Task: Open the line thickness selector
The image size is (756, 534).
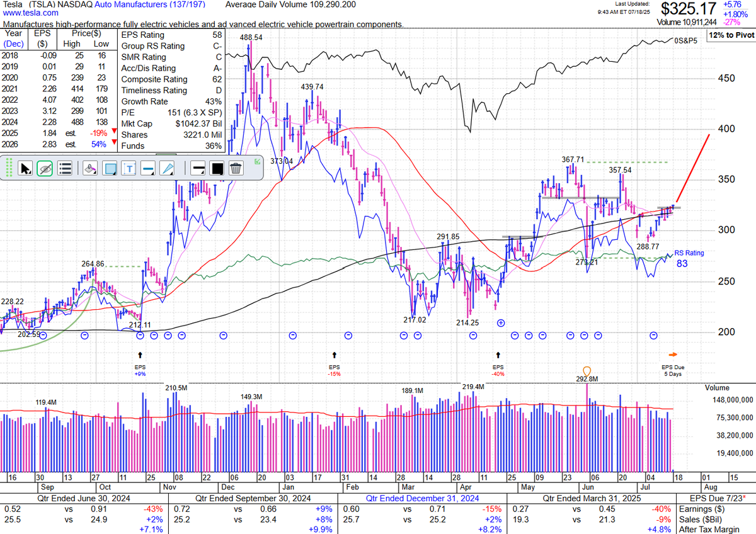Action: pyautogui.click(x=197, y=168)
